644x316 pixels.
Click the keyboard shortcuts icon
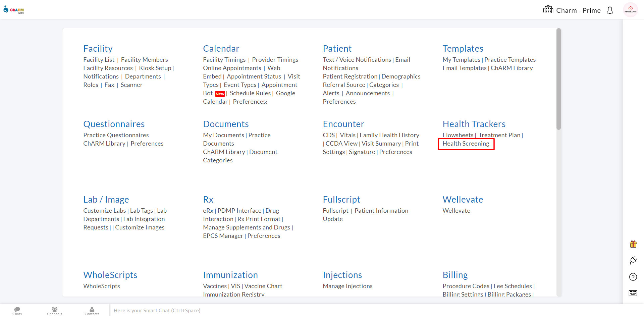pos(633,293)
